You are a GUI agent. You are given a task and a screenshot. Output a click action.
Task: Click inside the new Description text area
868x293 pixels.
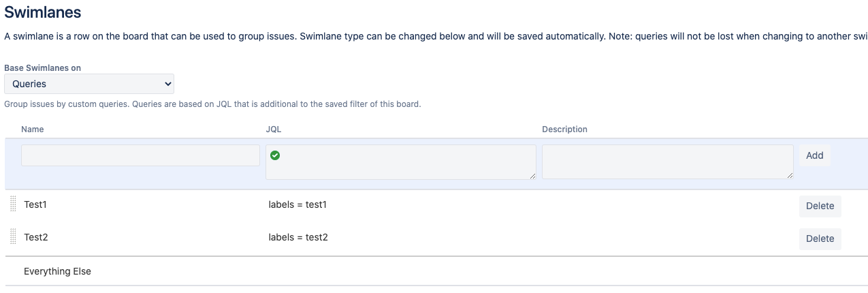tap(668, 162)
